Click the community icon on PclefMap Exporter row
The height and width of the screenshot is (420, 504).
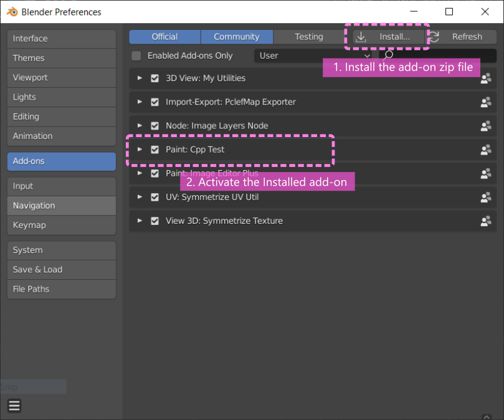486,102
